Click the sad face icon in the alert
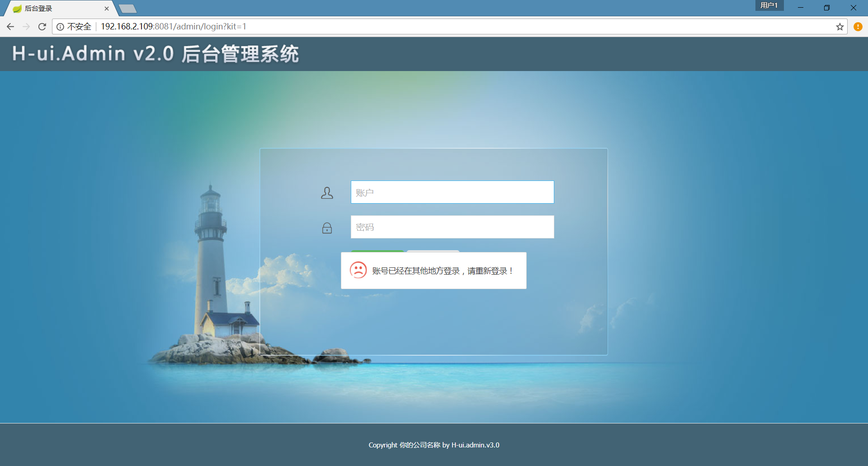Image resolution: width=868 pixels, height=466 pixels. point(358,270)
